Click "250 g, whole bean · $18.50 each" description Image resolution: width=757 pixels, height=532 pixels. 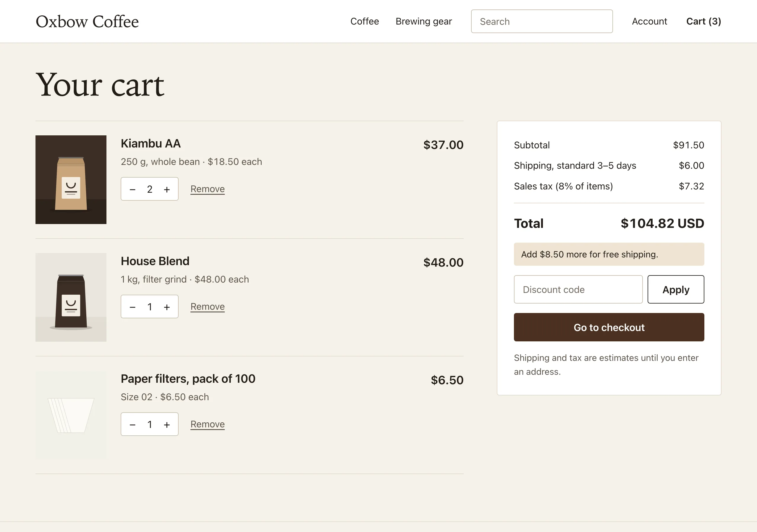pos(191,162)
